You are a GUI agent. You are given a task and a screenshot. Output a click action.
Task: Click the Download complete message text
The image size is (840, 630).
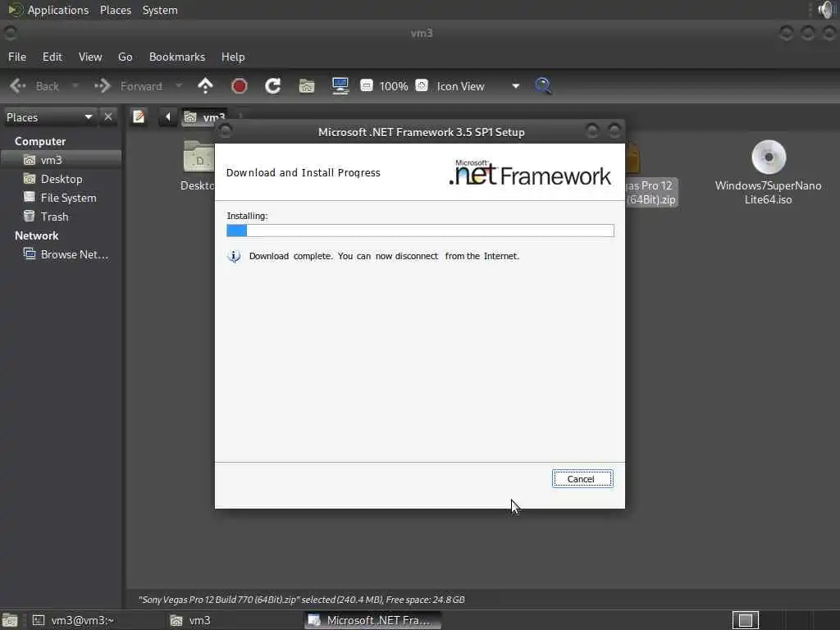point(384,256)
